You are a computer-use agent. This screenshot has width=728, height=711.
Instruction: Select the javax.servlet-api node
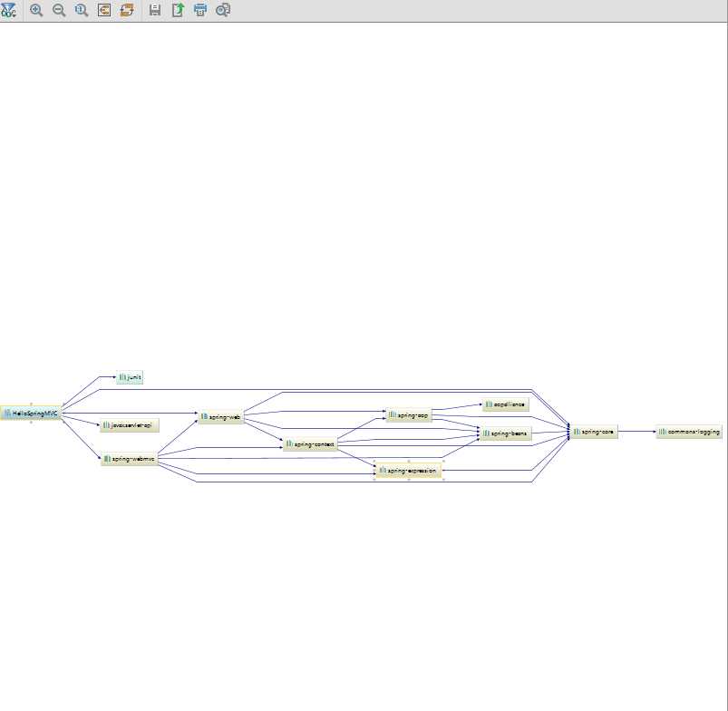(130, 425)
